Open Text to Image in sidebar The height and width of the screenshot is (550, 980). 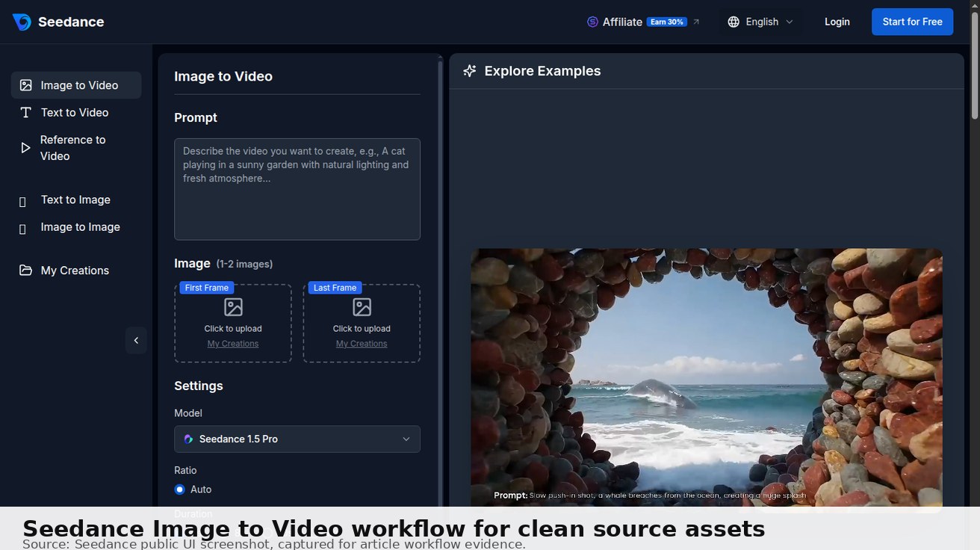[76, 200]
